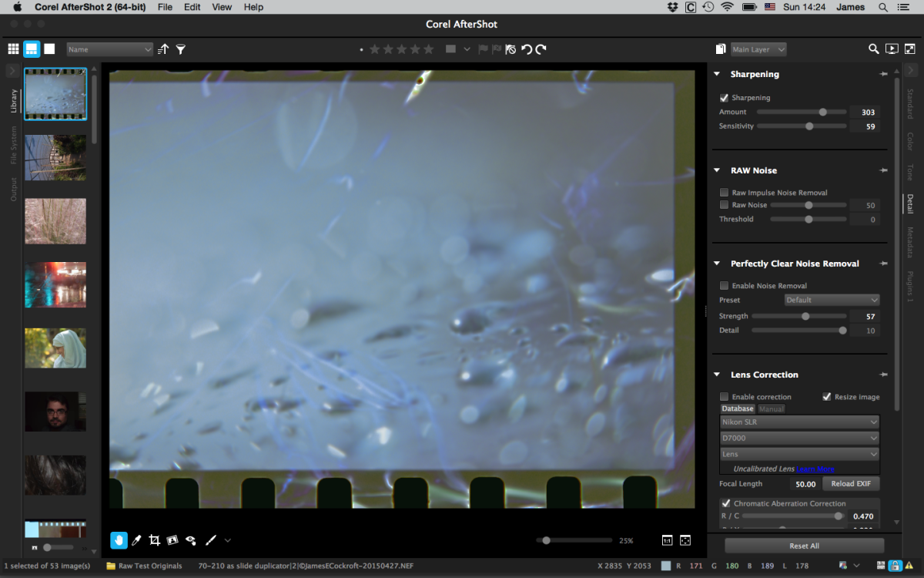Click the Reload EXIF button
This screenshot has width=924, height=578.
[851, 484]
